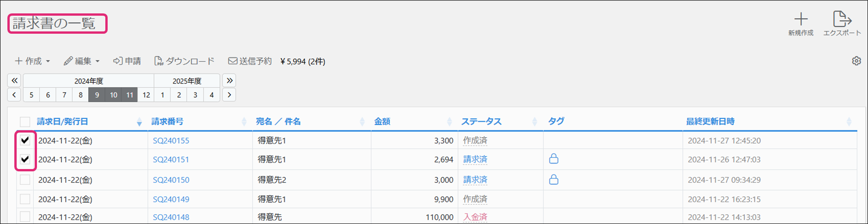Viewport: 868px width, 224px height.
Task: Open the settings gear icon
Action: click(856, 61)
